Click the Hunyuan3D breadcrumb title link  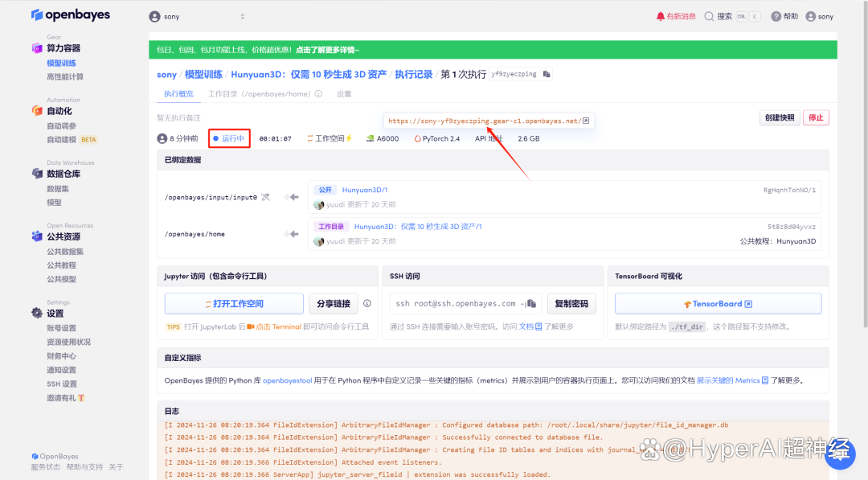tap(309, 74)
